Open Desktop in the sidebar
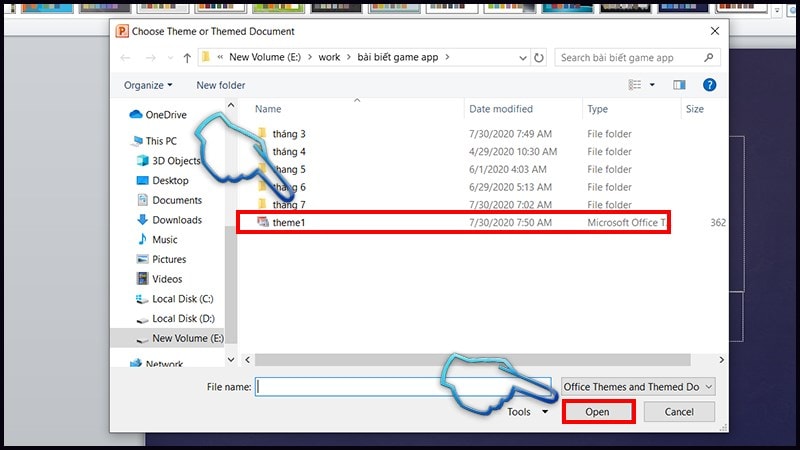 tap(163, 181)
